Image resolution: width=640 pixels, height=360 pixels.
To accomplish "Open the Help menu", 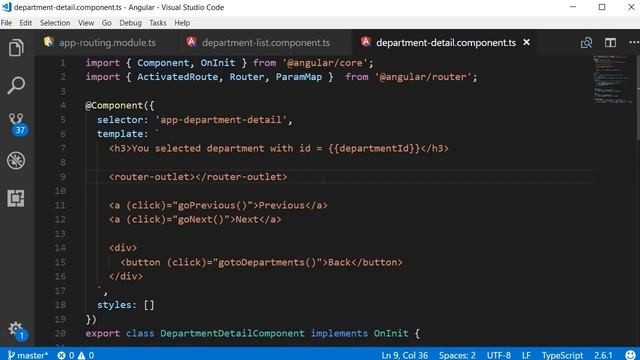I will coord(182,23).
